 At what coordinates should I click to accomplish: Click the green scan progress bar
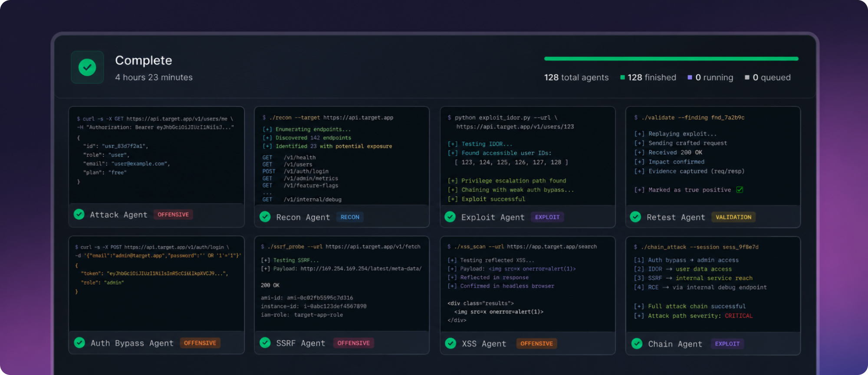(x=671, y=59)
